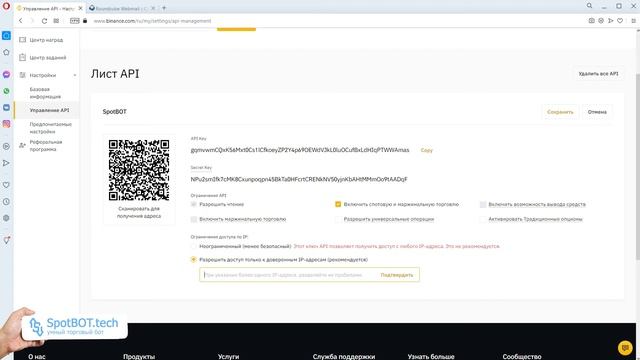
Task: Open WhatsApp in Opera sidebar
Action: (6, 91)
